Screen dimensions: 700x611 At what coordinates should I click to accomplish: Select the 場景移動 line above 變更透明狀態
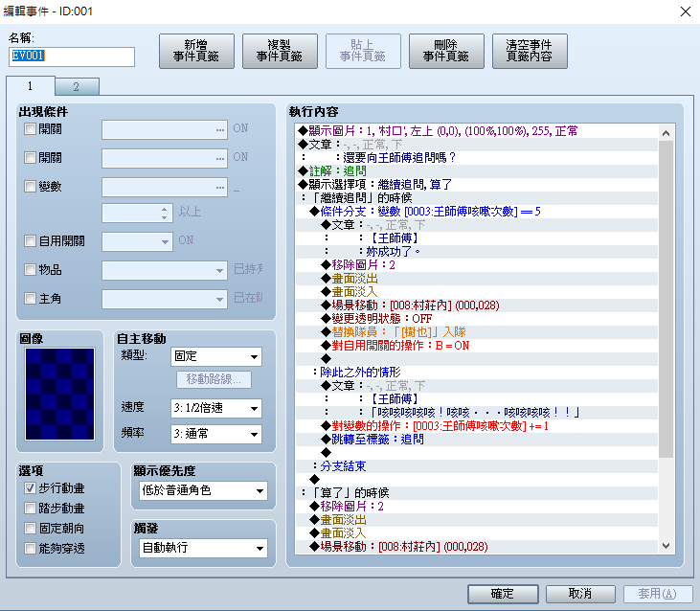click(x=477, y=305)
